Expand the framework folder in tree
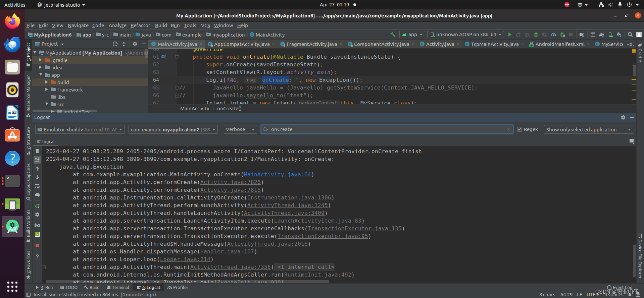 click(x=47, y=90)
